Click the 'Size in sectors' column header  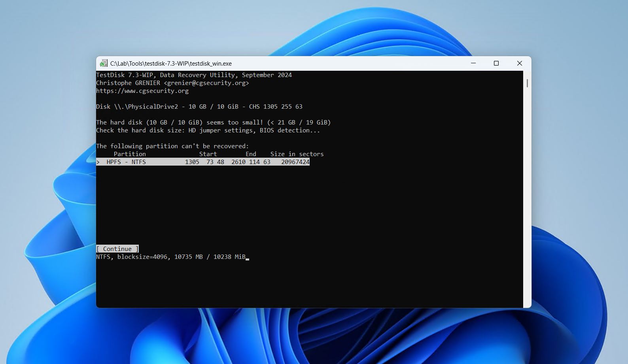(297, 154)
